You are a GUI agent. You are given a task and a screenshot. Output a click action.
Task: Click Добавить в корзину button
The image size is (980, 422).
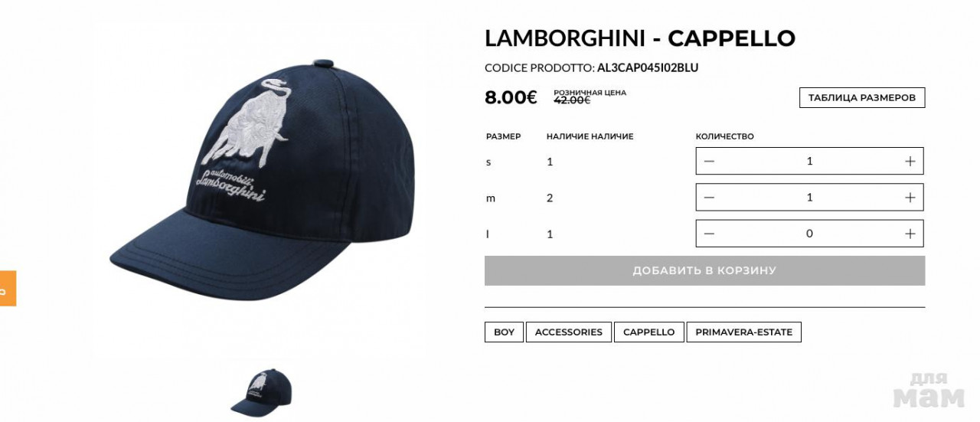click(704, 270)
